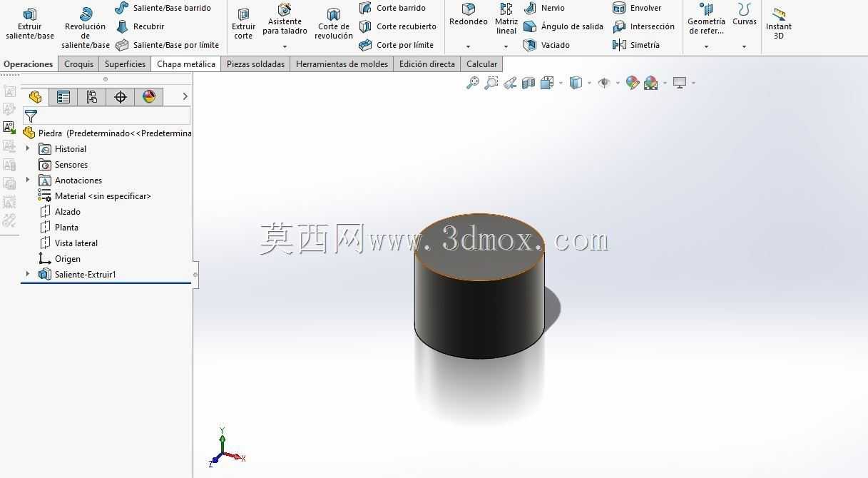This screenshot has height=478, width=868.
Task: Open the FeatureManager design tree tab
Action: point(35,97)
